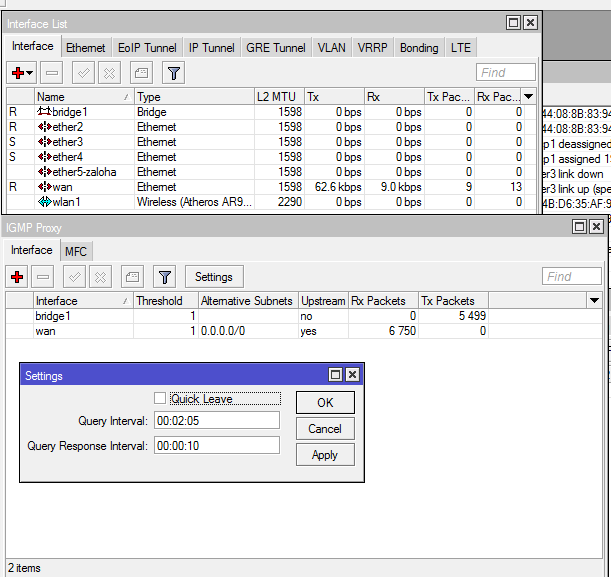Click Threshold column header
611x577 pixels.
166,301
